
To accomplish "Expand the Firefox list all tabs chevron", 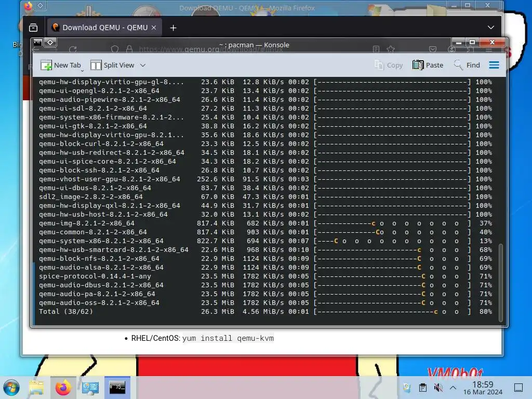I will click(490, 28).
